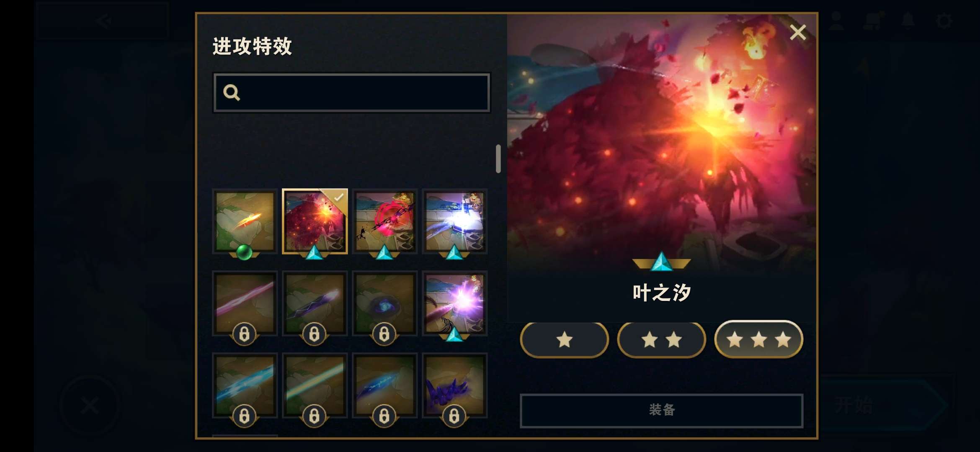Select the green-gem orange feather attack effect

(x=245, y=221)
